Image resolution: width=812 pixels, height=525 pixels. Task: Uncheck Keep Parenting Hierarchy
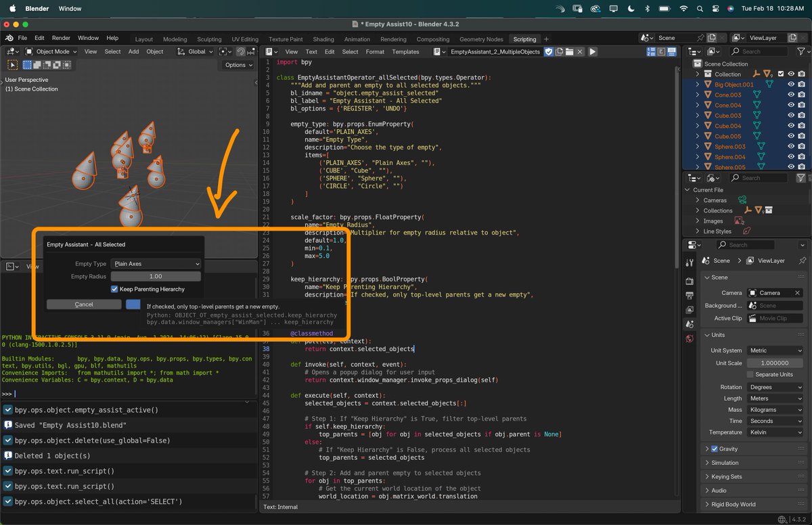tap(115, 289)
